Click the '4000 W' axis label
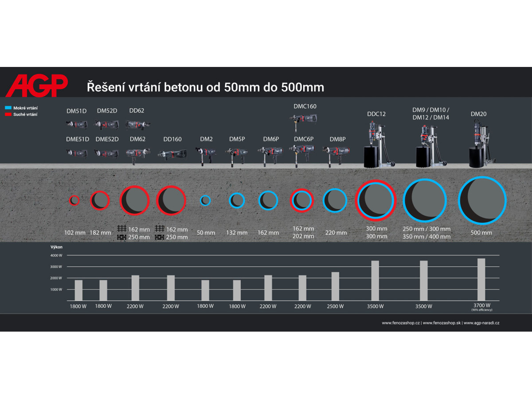This screenshot has width=532, height=399. 56,255
